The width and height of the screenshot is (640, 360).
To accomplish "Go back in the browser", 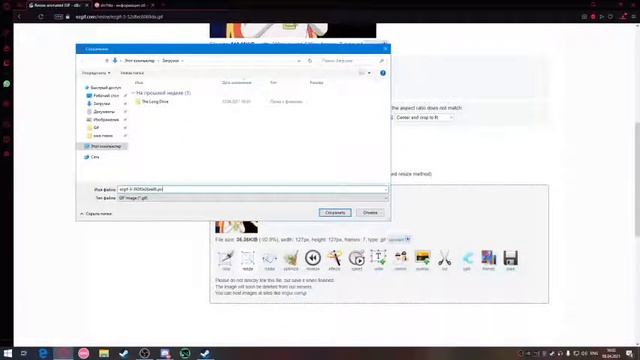I will (x=19, y=17).
